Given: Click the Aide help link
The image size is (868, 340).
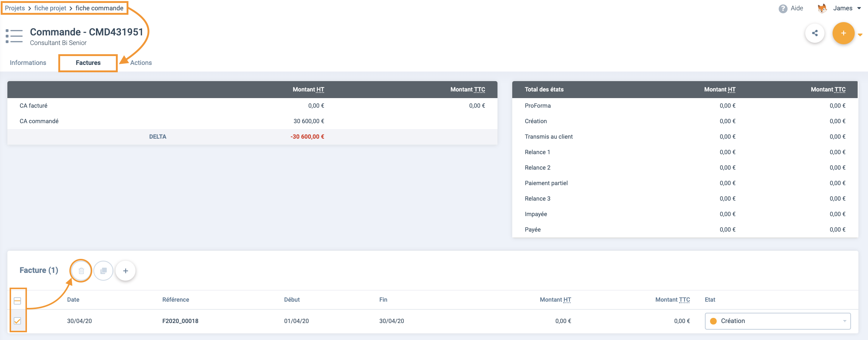Looking at the screenshot, I should (x=797, y=8).
